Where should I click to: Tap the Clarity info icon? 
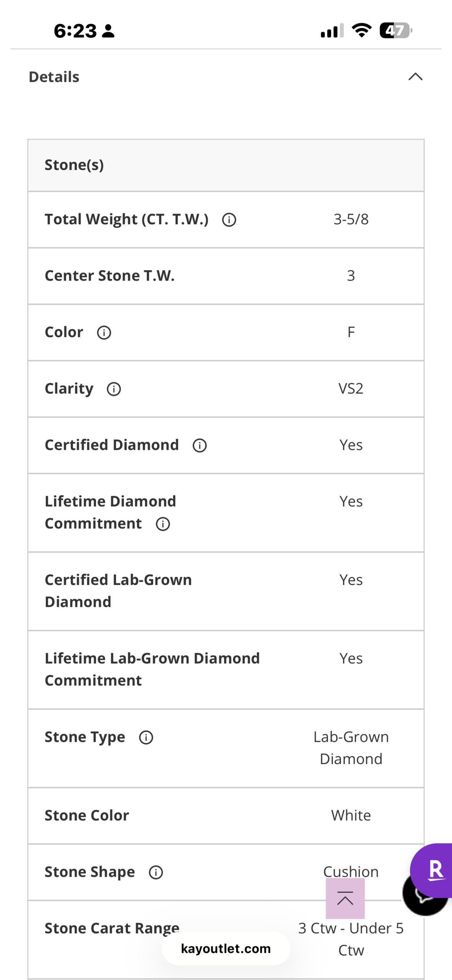coord(114,389)
